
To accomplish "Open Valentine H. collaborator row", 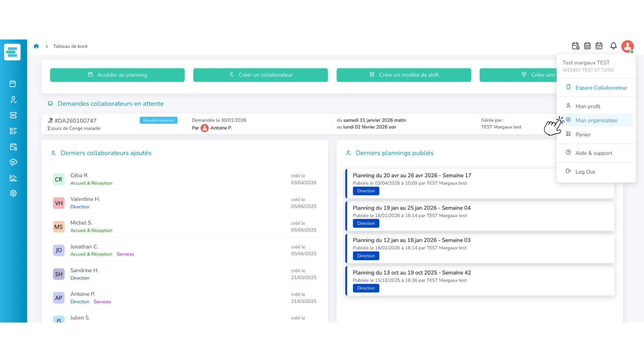I will click(184, 203).
